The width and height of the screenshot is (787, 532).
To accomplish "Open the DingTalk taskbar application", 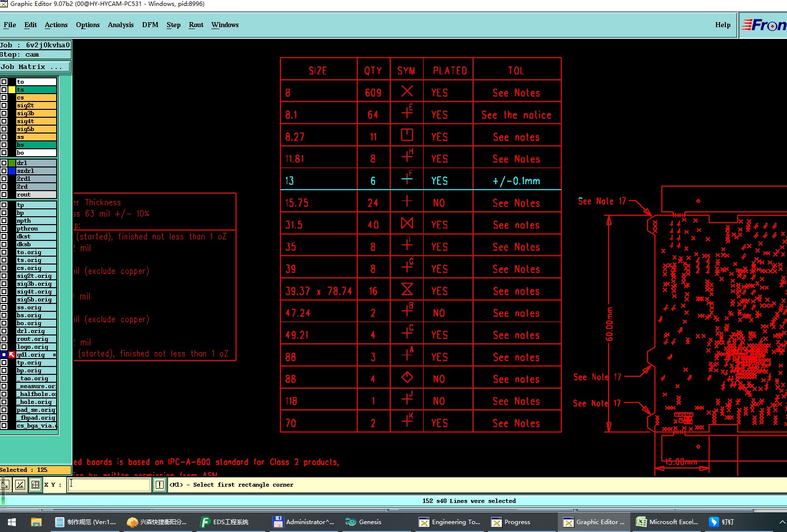I will [721, 522].
